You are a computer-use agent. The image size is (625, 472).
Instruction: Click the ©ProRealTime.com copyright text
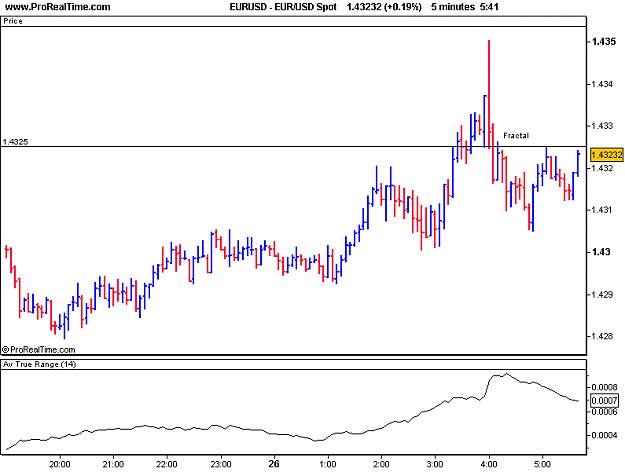point(39,350)
